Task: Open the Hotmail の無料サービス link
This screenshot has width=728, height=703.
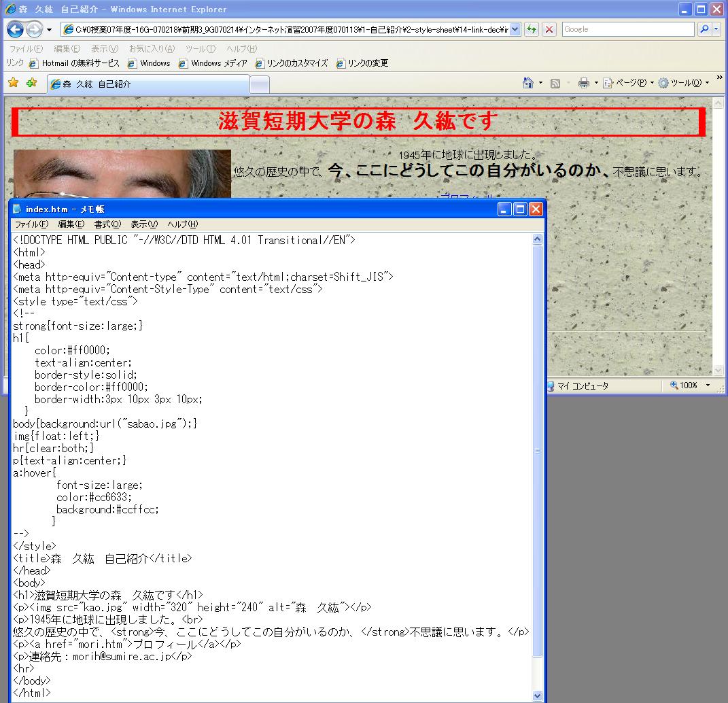Action: point(74,63)
